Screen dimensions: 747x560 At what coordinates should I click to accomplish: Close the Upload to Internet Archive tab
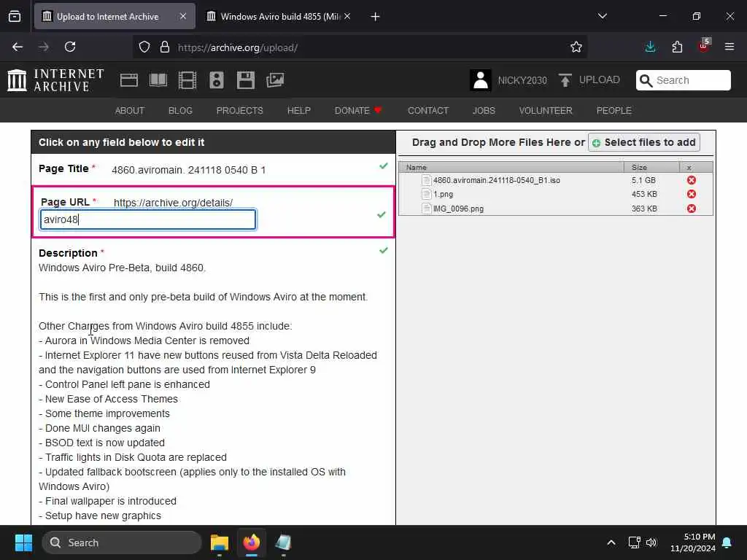coord(183,16)
